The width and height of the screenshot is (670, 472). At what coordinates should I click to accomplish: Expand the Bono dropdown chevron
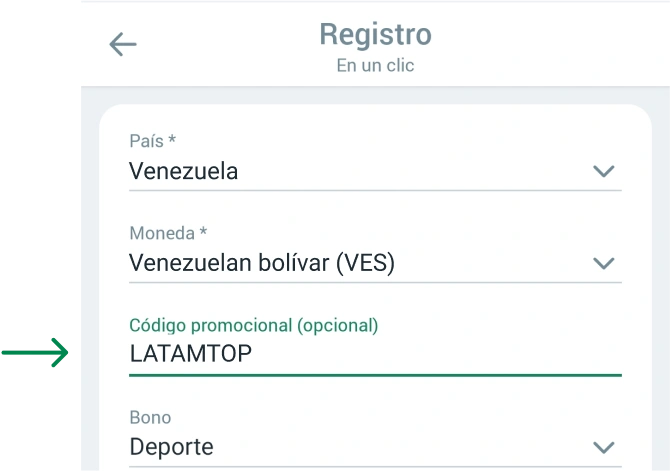coord(603,447)
